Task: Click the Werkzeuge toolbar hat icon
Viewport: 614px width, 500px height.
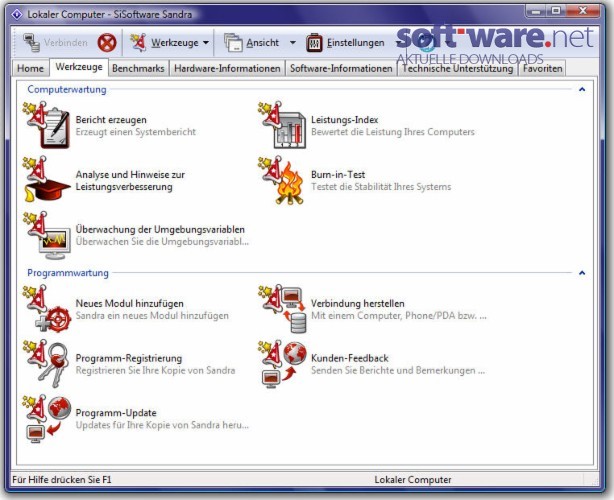Action: point(139,42)
